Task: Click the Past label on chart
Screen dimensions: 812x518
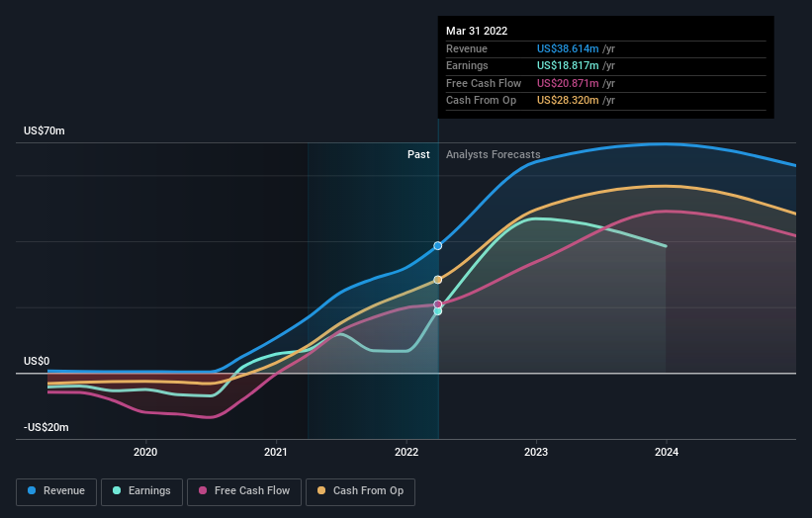Action: pos(418,155)
